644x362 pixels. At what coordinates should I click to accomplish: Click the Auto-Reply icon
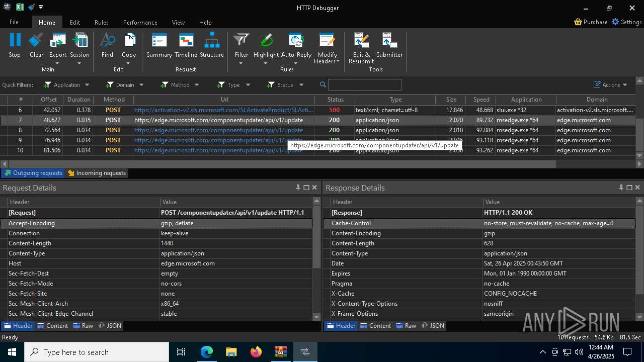296,40
